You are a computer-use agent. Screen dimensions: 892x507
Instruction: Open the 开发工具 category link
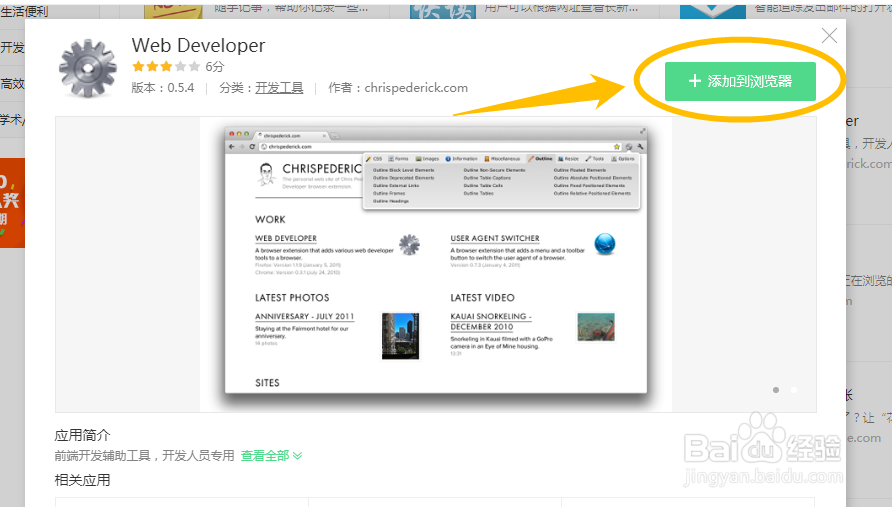[x=279, y=88]
